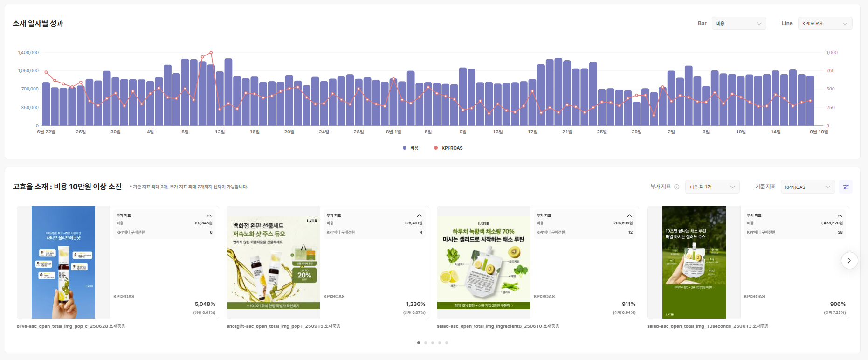
Task: Open olive-asc_open_total_img_pop_c_250628 creative name
Action: [71, 326]
